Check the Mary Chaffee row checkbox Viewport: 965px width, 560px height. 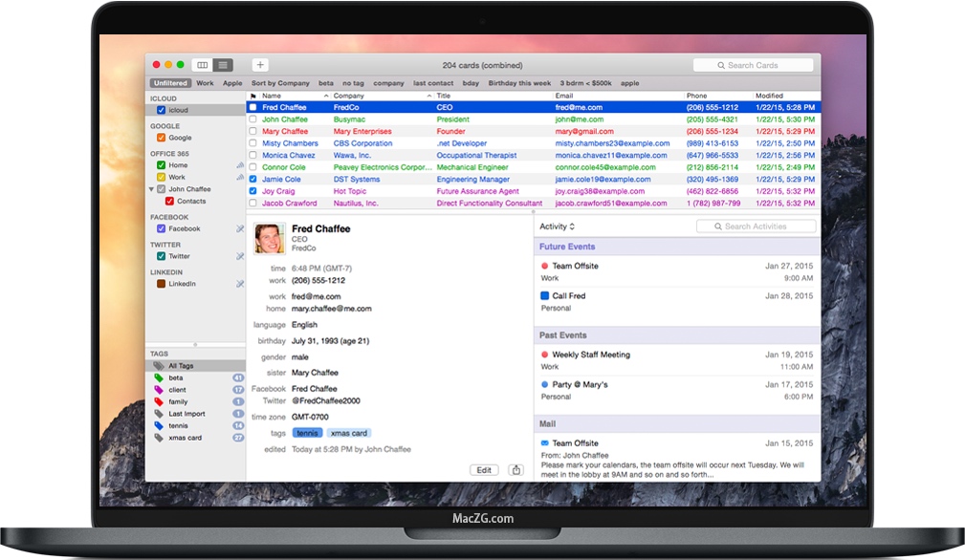point(252,132)
